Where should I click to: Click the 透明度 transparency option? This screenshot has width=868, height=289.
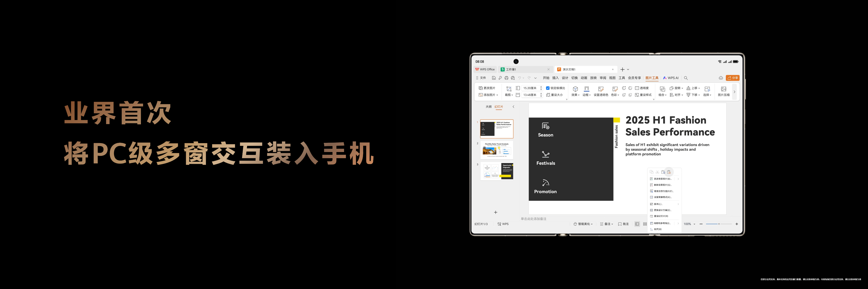642,88
